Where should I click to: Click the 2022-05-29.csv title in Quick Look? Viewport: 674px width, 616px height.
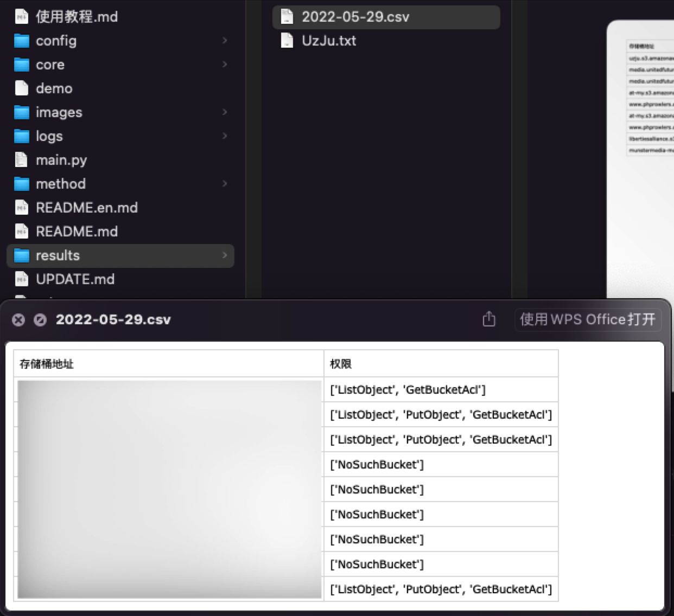(113, 320)
